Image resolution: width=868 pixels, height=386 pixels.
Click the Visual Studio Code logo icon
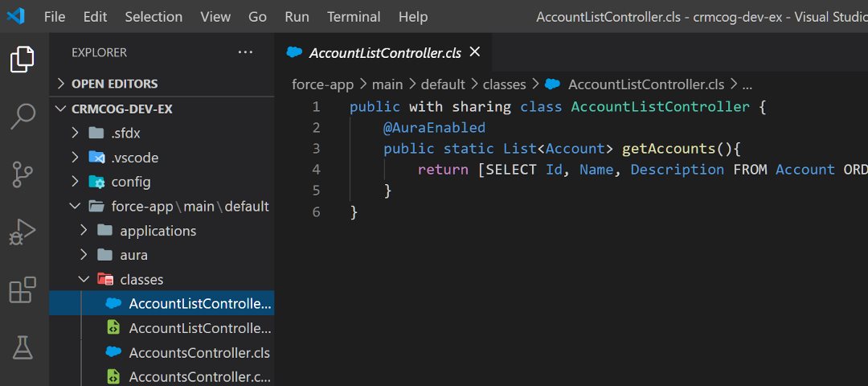tap(16, 17)
